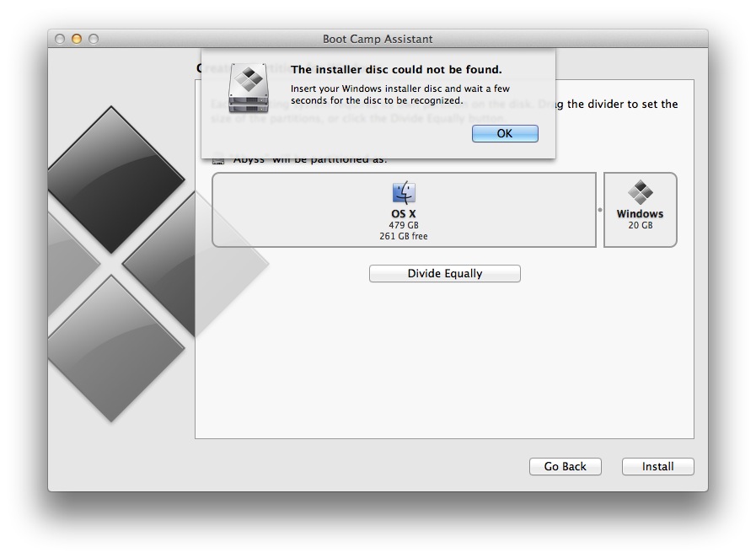Click "The installer disc could not be found." heading
Screen dimensions: 756x558
[x=396, y=69]
